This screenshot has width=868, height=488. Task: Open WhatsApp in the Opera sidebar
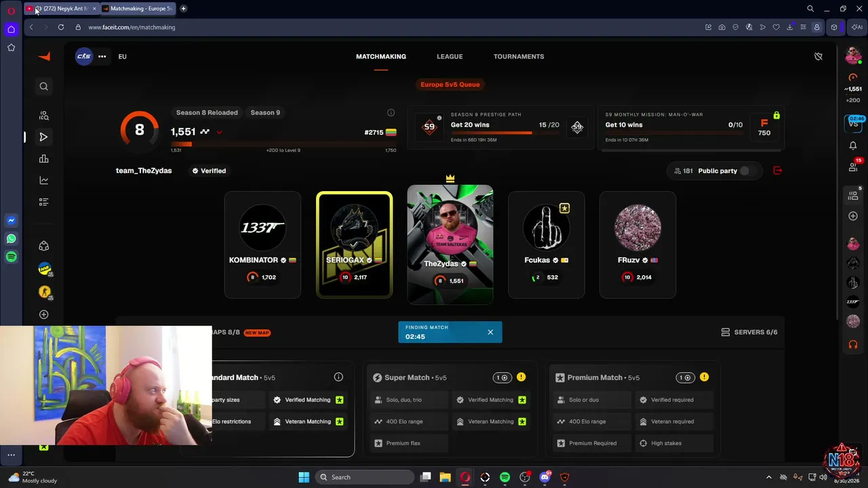[11, 239]
